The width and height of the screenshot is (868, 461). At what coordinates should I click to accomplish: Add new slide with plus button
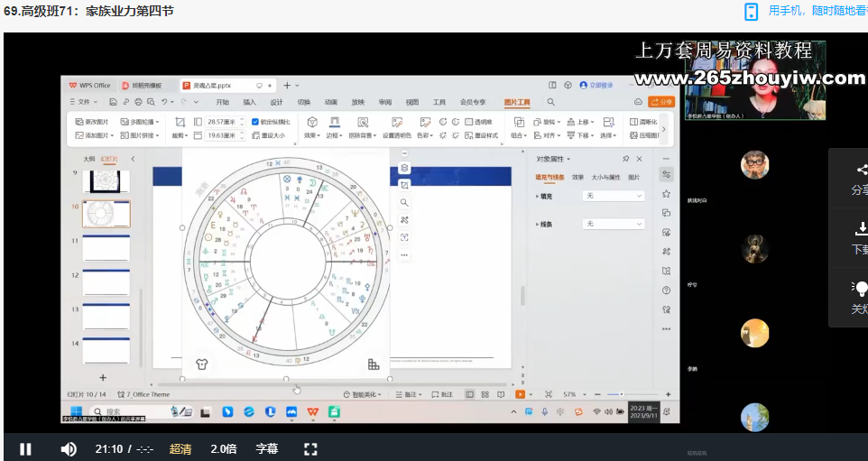[103, 377]
